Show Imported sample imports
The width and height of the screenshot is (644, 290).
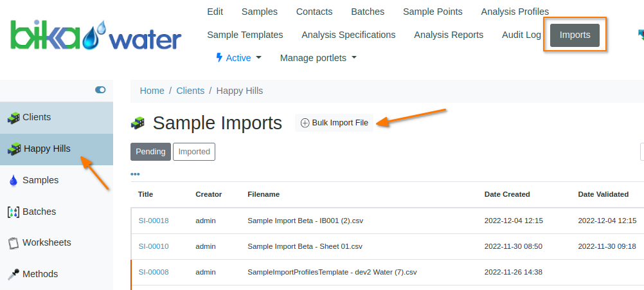tap(194, 152)
